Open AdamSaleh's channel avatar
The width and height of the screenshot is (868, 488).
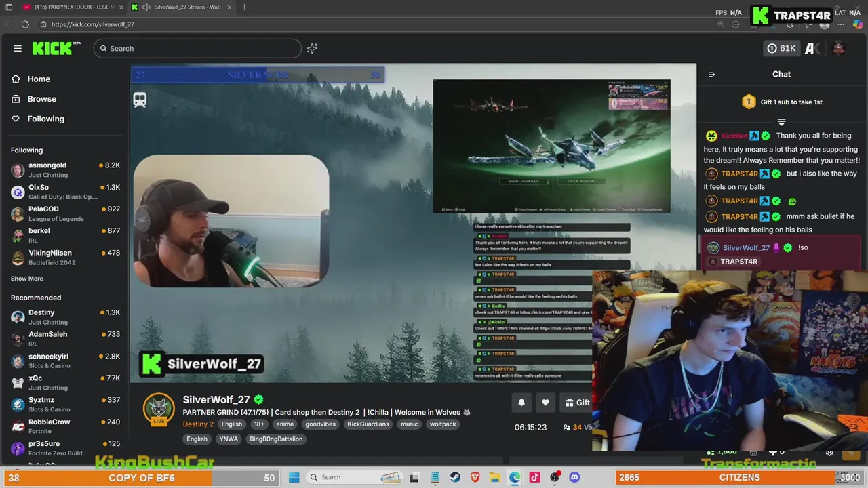point(18,339)
